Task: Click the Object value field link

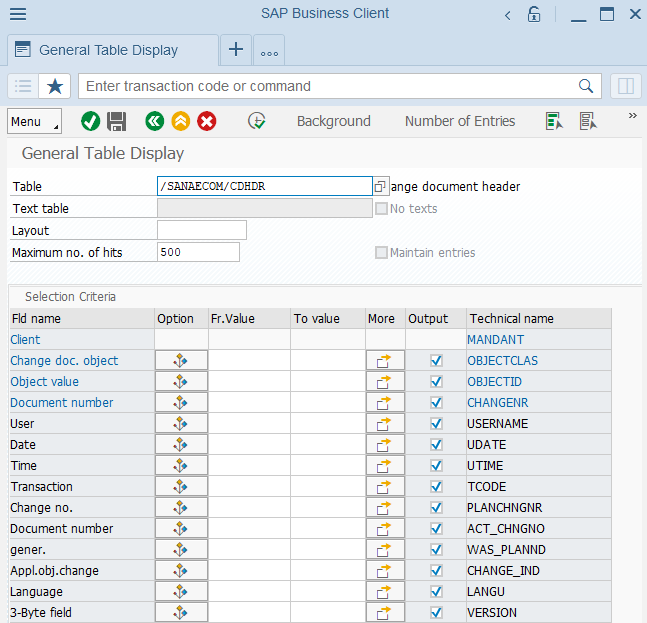Action: (44, 382)
